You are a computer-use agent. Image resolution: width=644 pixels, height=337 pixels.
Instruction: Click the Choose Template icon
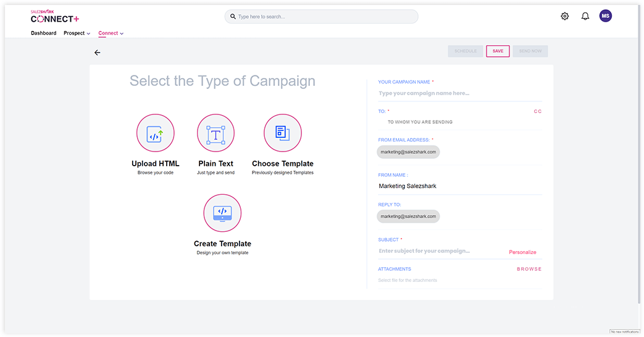[x=282, y=133]
